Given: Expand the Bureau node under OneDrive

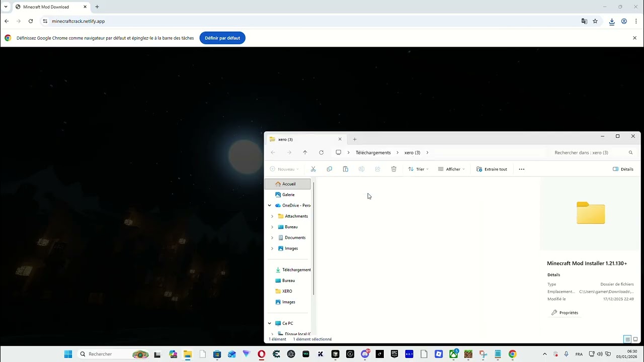Looking at the screenshot, I should tap(272, 227).
